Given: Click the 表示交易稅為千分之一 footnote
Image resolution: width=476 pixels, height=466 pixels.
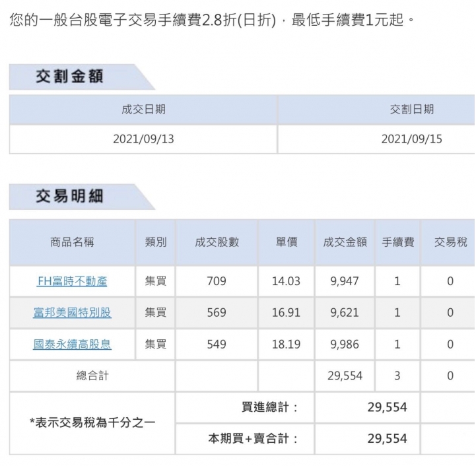Looking at the screenshot, I should [x=92, y=422].
